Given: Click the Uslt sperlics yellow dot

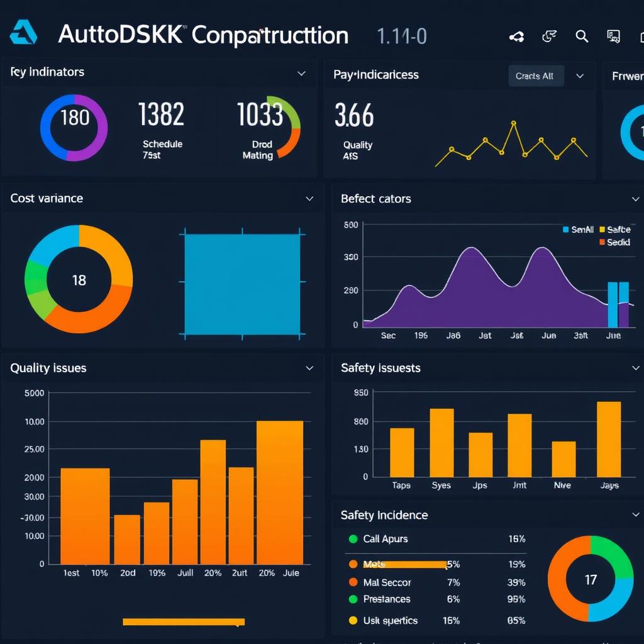Looking at the screenshot, I should 353,620.
